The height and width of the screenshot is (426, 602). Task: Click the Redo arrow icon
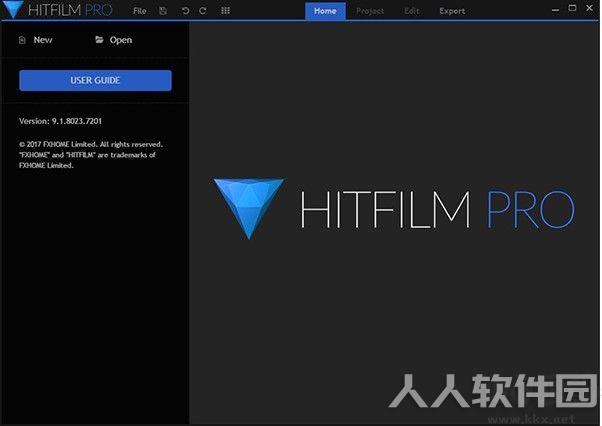(203, 11)
